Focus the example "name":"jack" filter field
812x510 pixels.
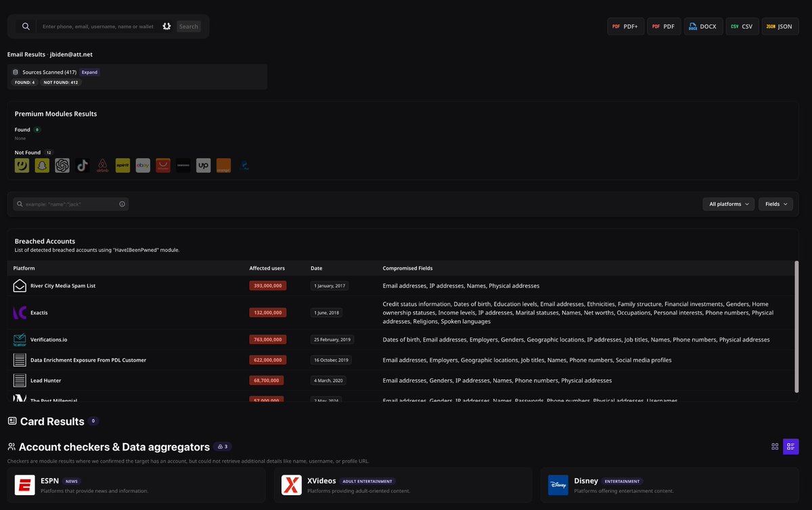pos(70,204)
